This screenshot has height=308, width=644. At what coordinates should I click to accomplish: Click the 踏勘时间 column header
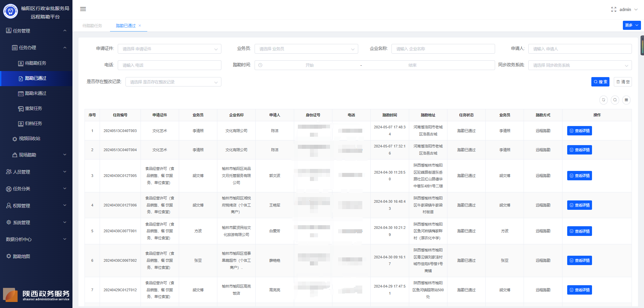tap(390, 115)
